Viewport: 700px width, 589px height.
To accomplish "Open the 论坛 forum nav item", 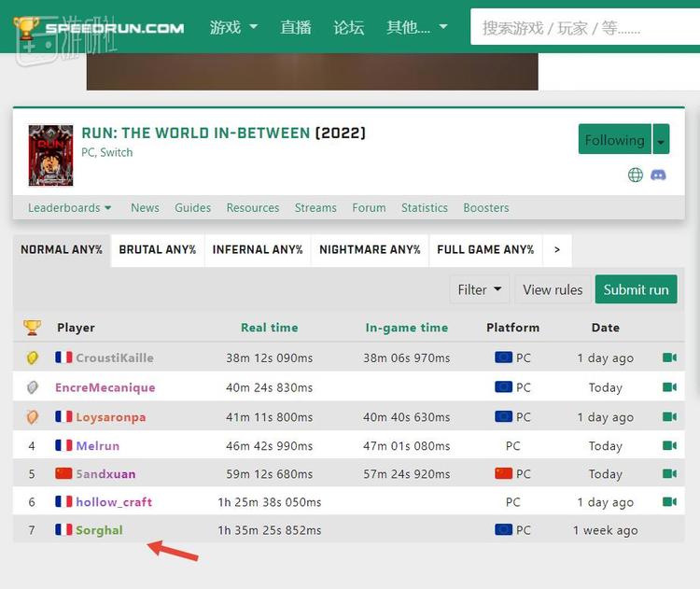I will [349, 27].
